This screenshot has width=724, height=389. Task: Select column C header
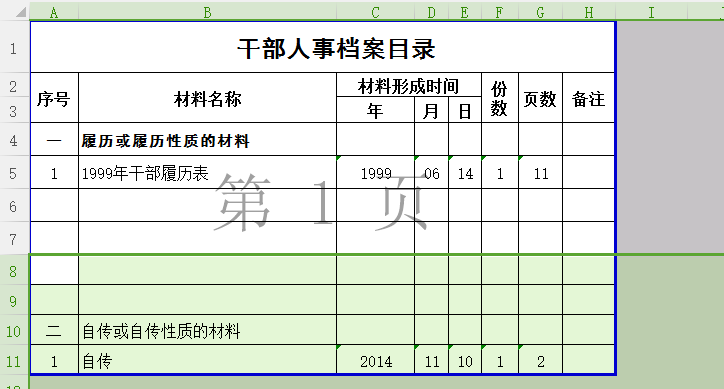pos(375,12)
